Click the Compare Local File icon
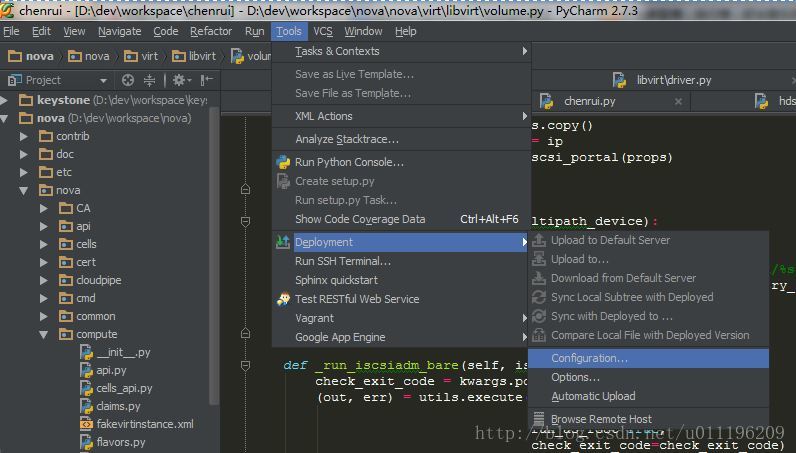Viewport: 796px width, 453px height. [x=539, y=335]
